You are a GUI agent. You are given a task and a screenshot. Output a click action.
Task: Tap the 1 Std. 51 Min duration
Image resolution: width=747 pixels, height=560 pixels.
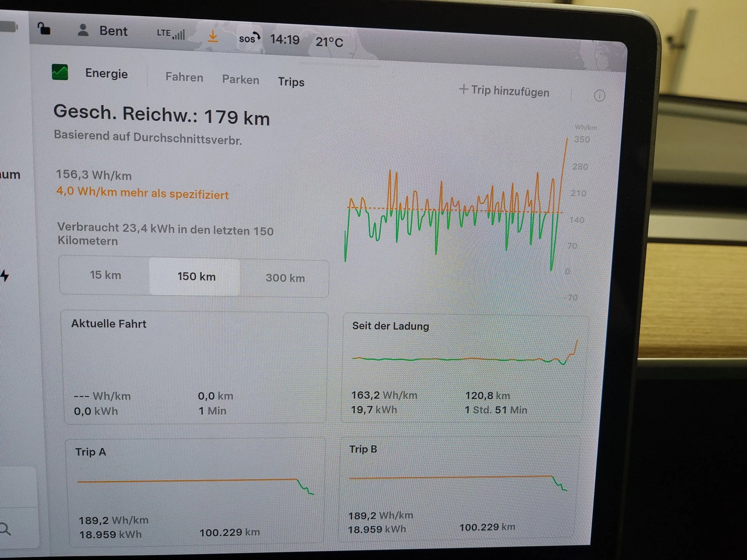496,410
